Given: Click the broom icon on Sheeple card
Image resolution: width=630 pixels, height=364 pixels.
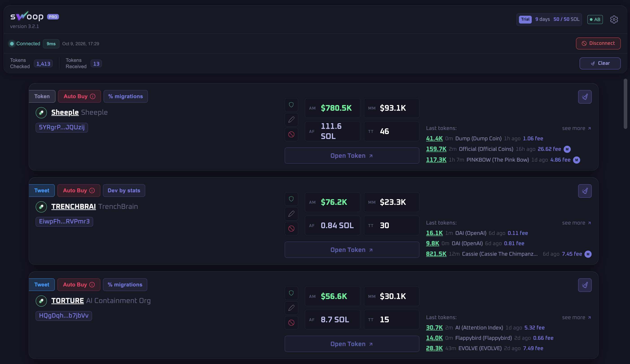Looking at the screenshot, I should (585, 97).
